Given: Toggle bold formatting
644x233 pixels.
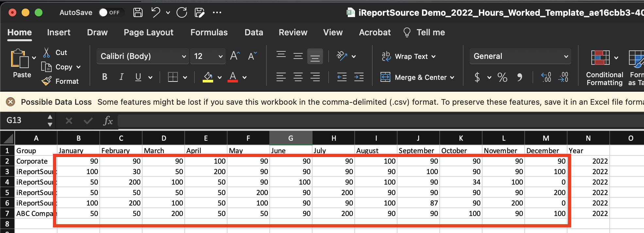Looking at the screenshot, I should [105, 77].
